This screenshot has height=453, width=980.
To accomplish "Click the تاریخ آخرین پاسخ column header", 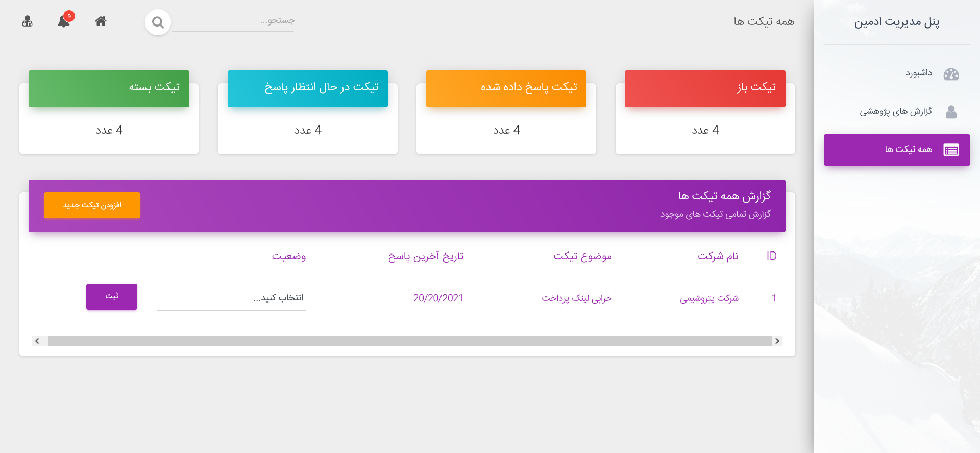I will coord(426,256).
